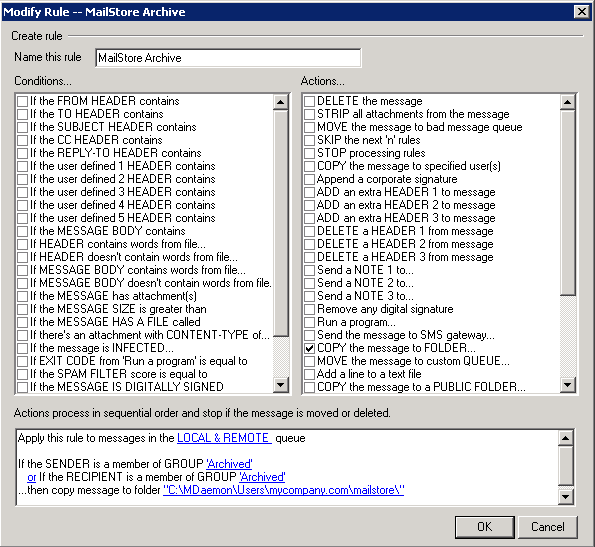The width and height of the screenshot is (595, 547).
Task: Enable STOP processing rules action
Action: pos(310,153)
